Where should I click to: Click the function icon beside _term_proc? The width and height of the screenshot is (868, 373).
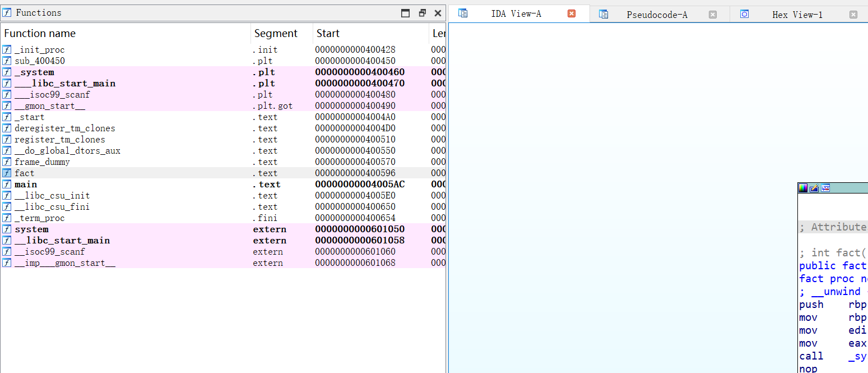tap(7, 218)
